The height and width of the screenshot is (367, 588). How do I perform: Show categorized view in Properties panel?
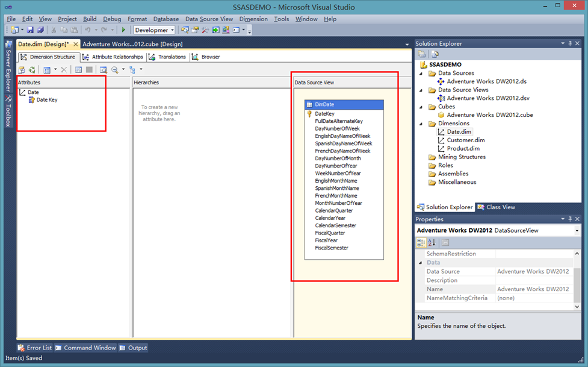pyautogui.click(x=421, y=242)
